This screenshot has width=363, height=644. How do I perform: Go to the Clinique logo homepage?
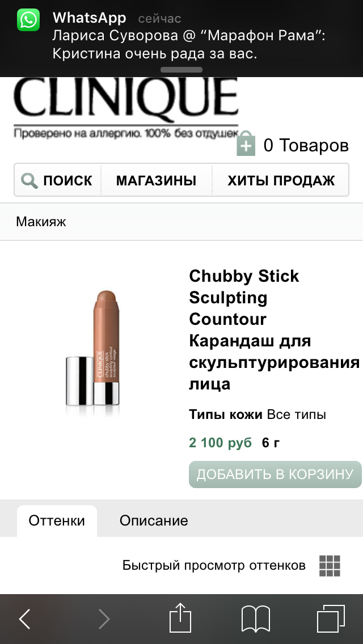tap(126, 108)
